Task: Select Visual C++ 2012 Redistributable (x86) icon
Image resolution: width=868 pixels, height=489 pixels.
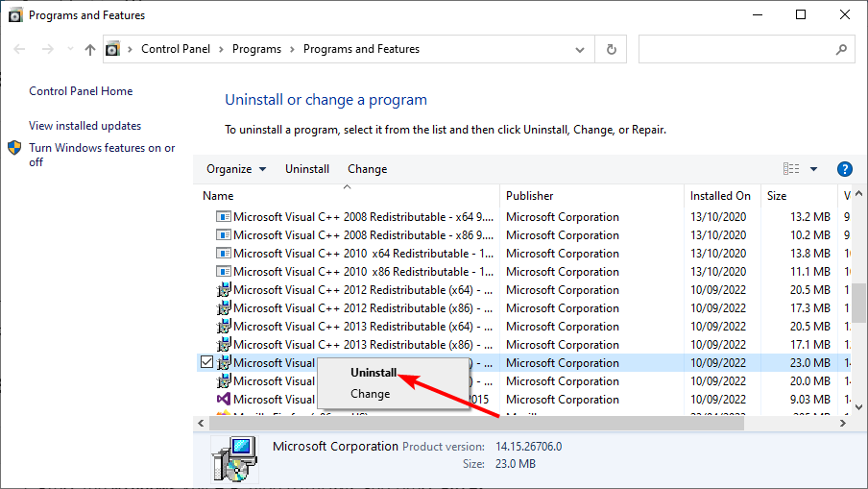Action: pos(223,308)
